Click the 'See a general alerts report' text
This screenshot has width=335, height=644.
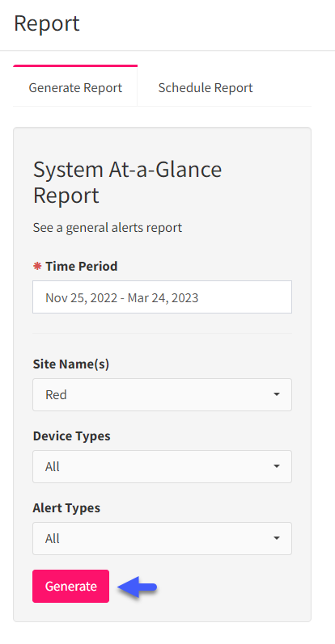tap(108, 228)
